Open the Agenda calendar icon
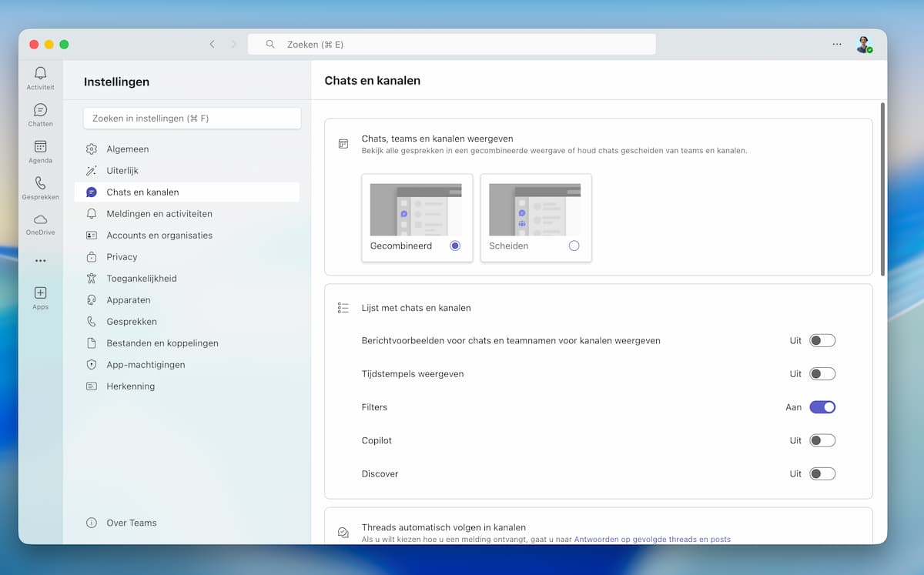This screenshot has width=924, height=575. pyautogui.click(x=40, y=147)
